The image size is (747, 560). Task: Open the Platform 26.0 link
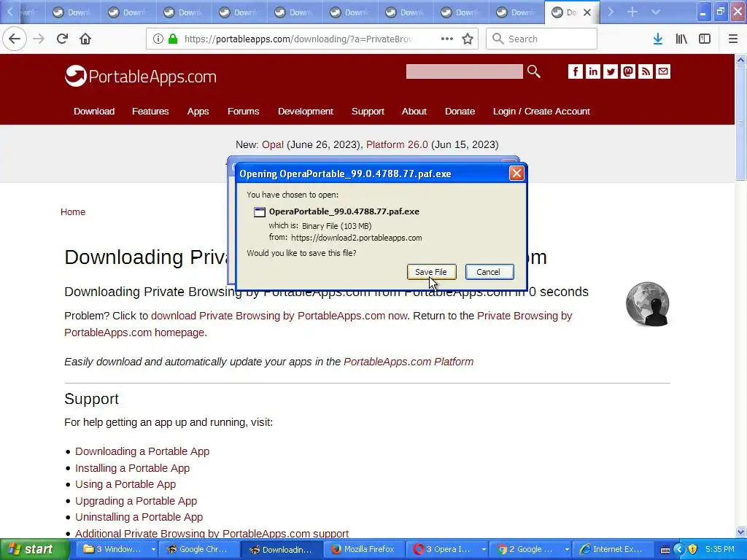point(397,144)
